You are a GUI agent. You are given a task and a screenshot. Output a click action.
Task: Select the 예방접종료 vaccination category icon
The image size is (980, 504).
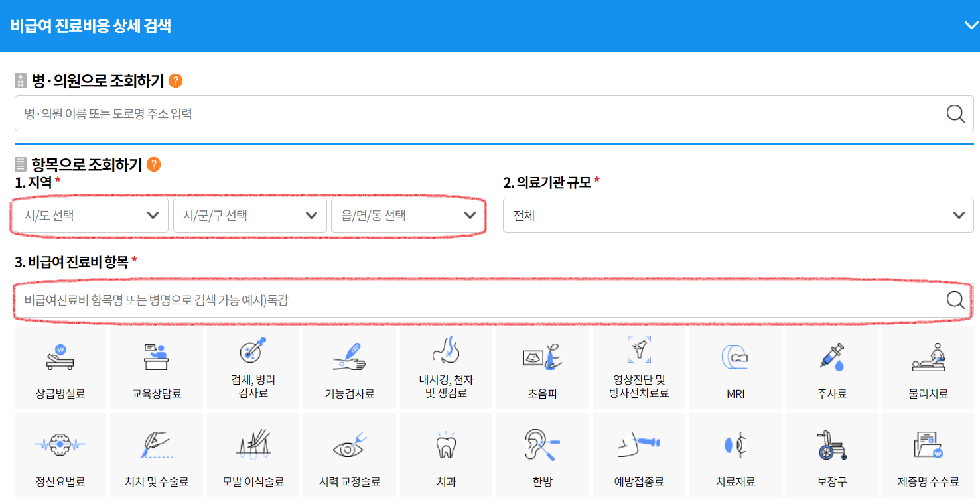point(638,454)
